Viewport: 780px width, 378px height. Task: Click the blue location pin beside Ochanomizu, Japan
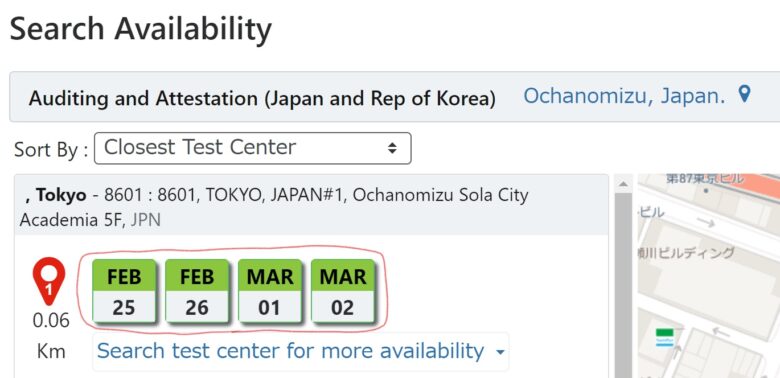pos(744,94)
